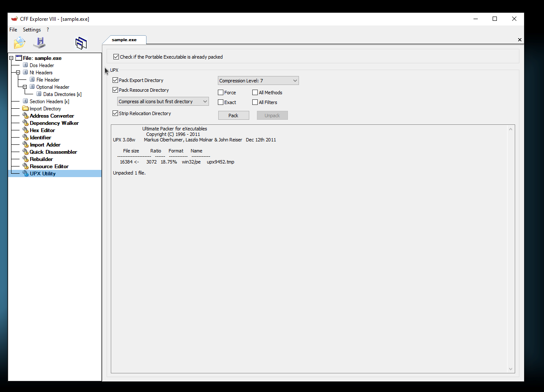This screenshot has width=544, height=392.
Task: Enable the All Filters checkbox
Action: click(255, 102)
